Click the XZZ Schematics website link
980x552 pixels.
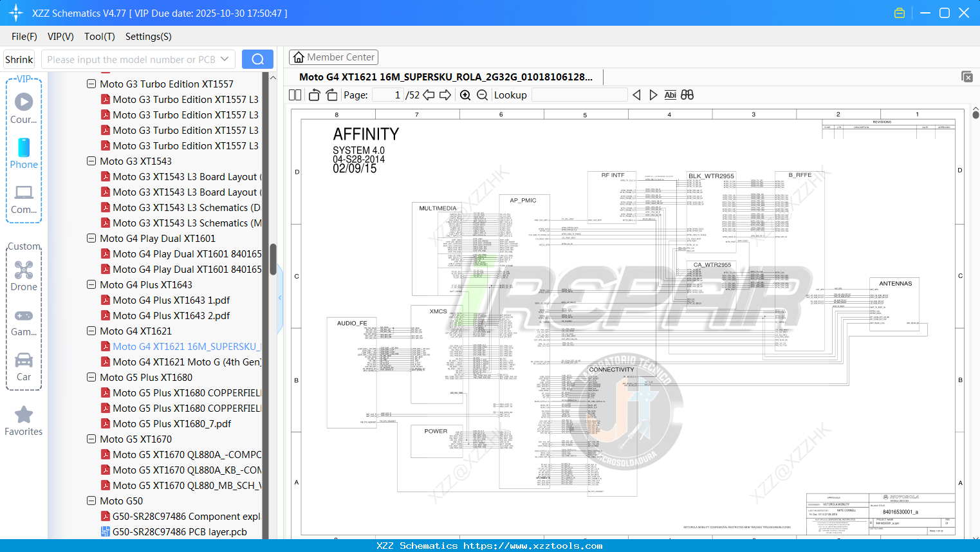click(490, 545)
